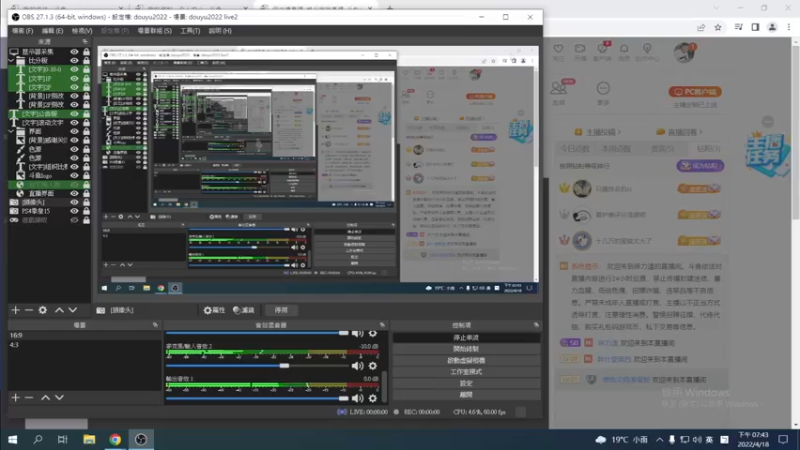
Task: Add a new scene in the scenes panel
Action: [15, 397]
